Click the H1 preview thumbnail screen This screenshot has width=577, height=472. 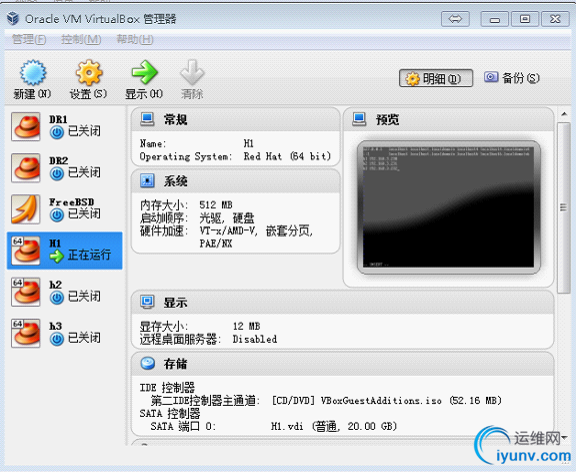click(x=449, y=207)
